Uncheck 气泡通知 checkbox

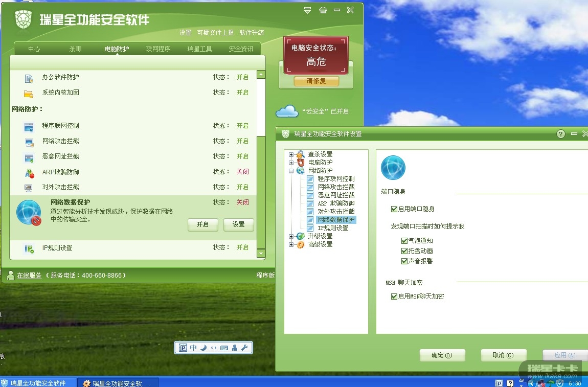(x=404, y=241)
